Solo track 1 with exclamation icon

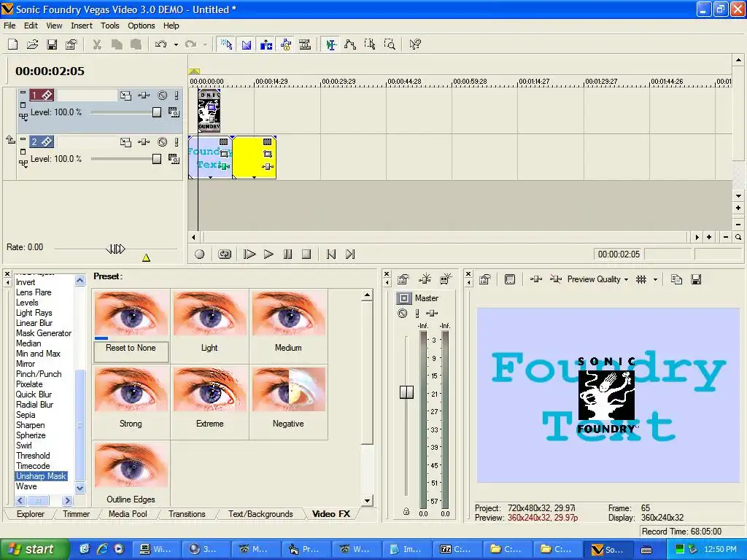point(177,96)
